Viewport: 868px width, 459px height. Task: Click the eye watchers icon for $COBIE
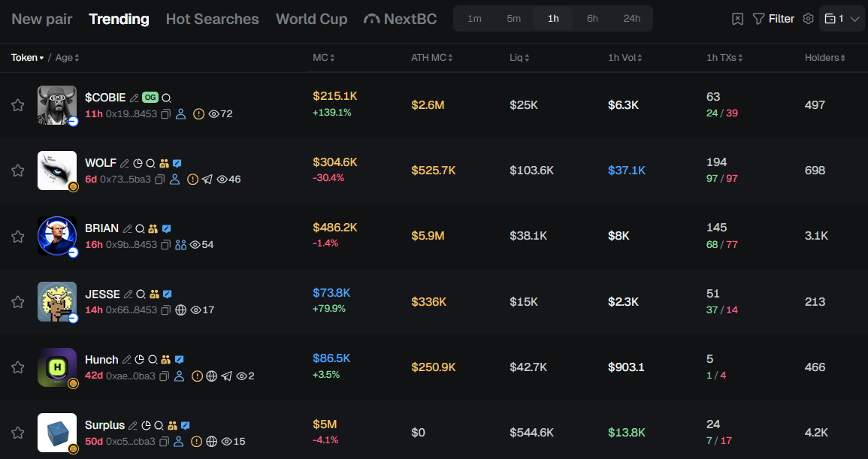coord(213,114)
